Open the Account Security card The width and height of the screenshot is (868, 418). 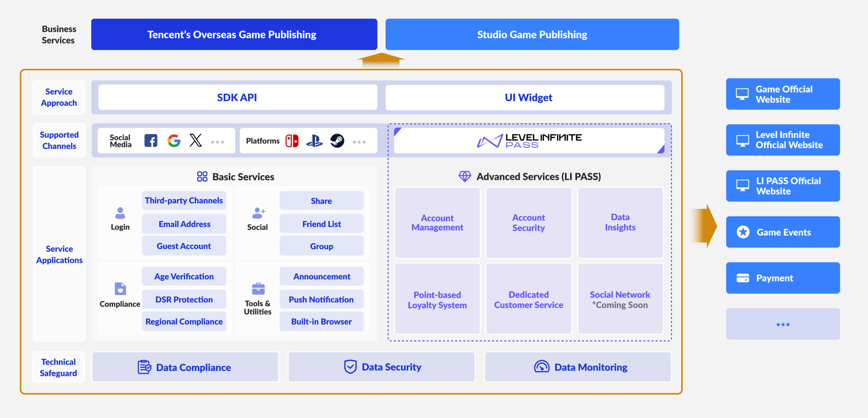point(529,223)
